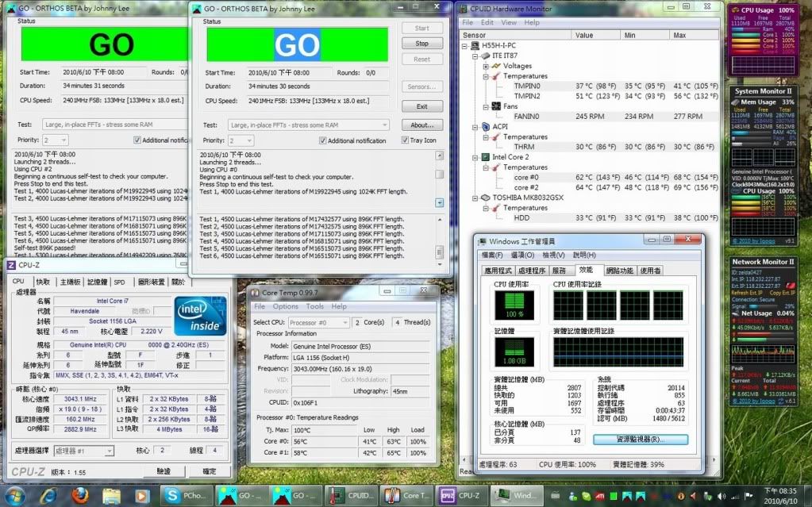The height and width of the screenshot is (507, 812).
Task: Open the Options menu in Core Temp
Action: [x=285, y=306]
